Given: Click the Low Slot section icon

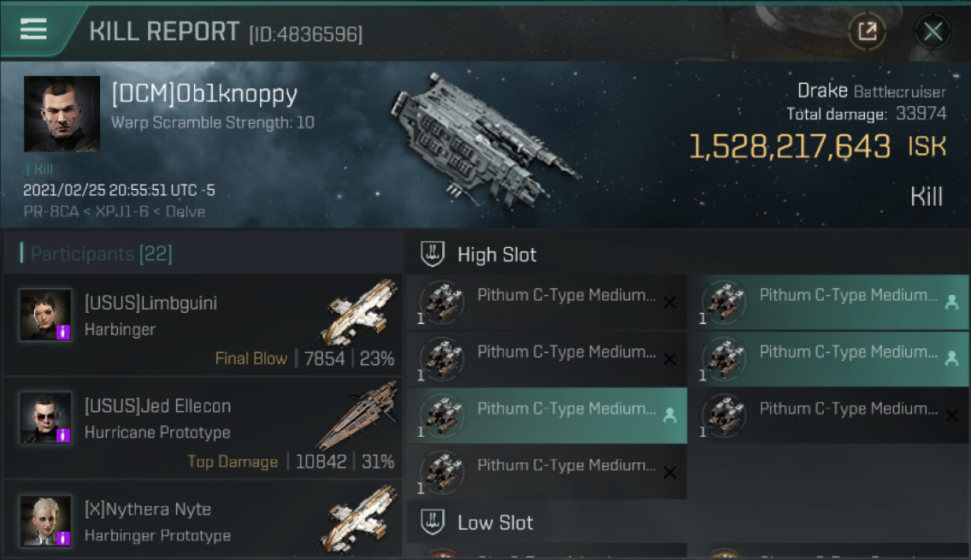Looking at the screenshot, I should 432,522.
